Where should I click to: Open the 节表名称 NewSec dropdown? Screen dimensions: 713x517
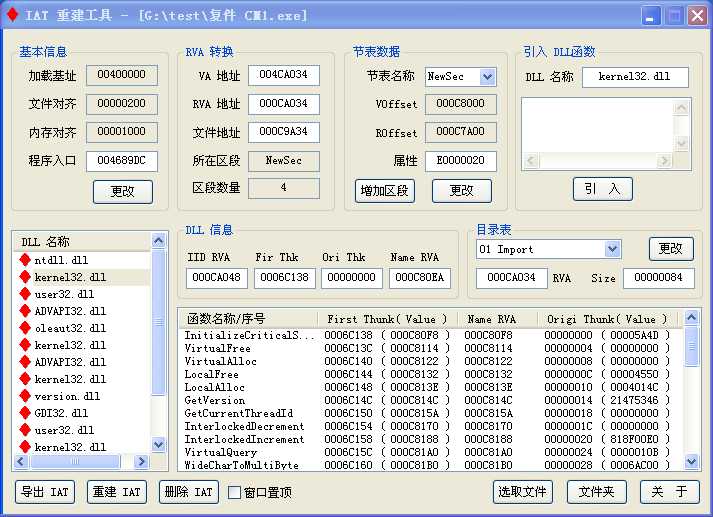pyautogui.click(x=487, y=77)
